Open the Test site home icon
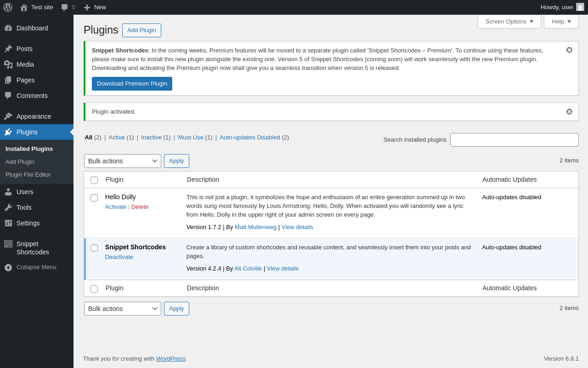The height and width of the screenshot is (368, 588). [x=24, y=7]
